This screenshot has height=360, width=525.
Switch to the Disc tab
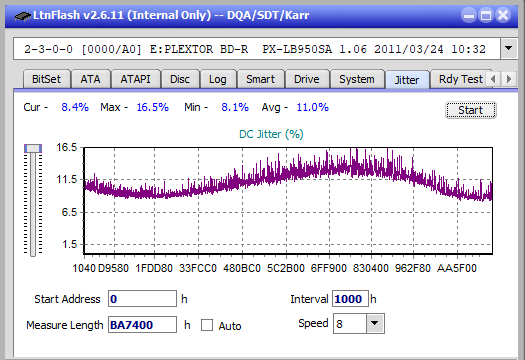tap(180, 79)
